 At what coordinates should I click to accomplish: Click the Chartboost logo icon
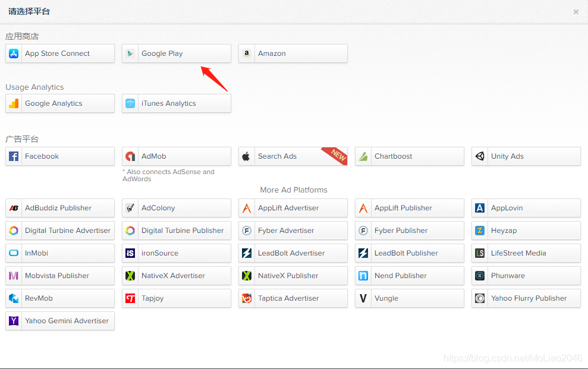363,156
